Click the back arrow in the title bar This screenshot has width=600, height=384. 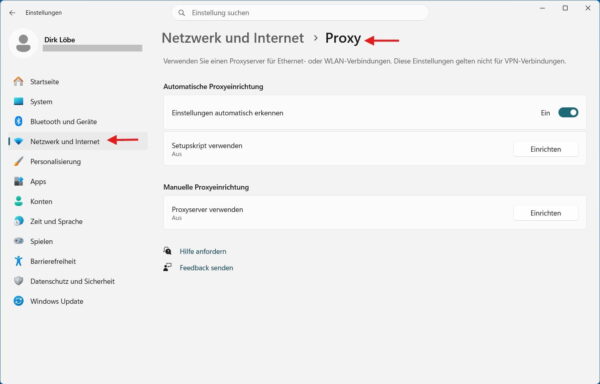pos(12,13)
